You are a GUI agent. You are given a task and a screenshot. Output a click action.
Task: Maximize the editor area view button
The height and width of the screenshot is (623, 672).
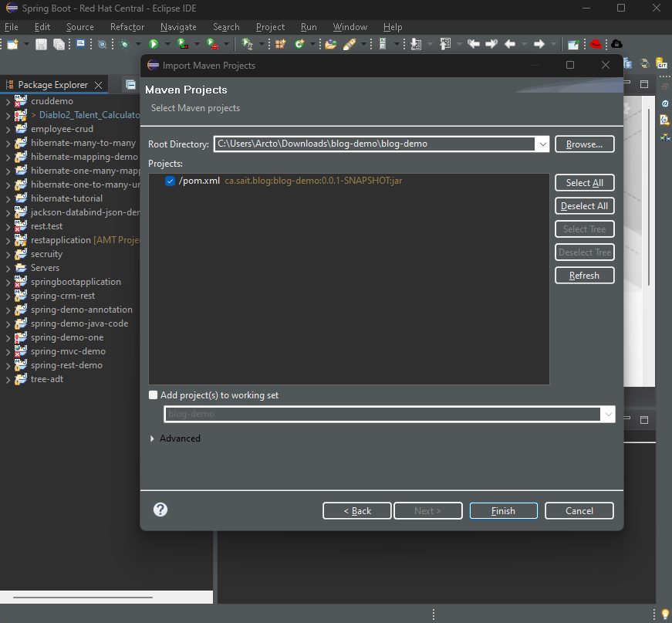tap(643, 84)
